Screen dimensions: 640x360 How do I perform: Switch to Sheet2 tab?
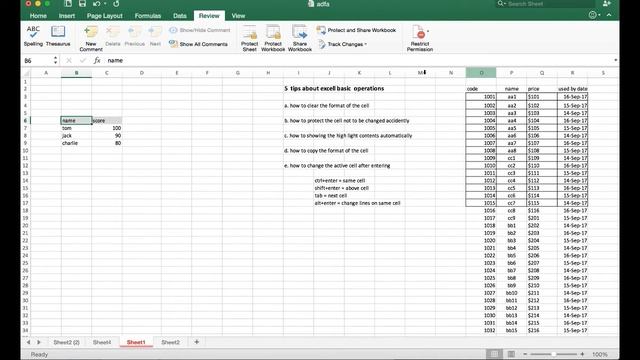170,342
